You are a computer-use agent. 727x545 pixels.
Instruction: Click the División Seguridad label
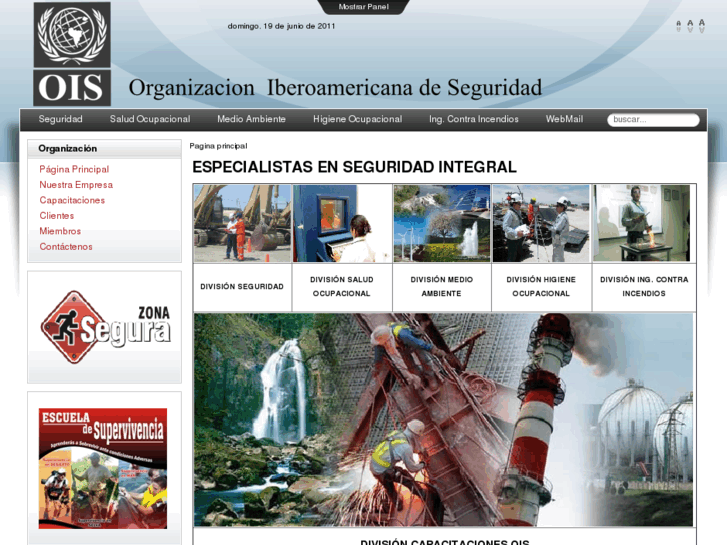coord(242,287)
